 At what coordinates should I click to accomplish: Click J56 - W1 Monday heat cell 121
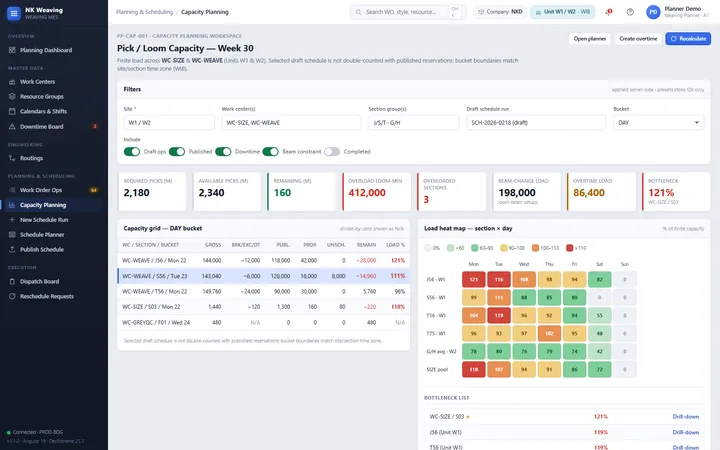[473, 279]
